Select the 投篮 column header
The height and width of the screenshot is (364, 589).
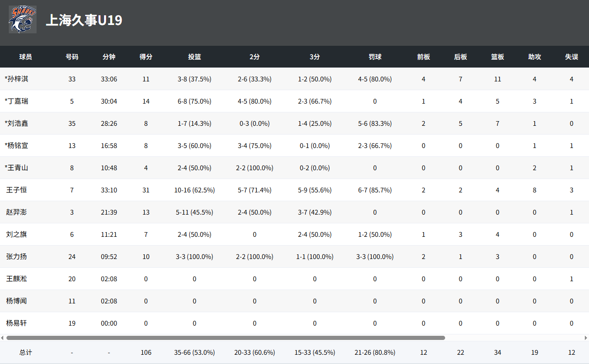tap(194, 57)
